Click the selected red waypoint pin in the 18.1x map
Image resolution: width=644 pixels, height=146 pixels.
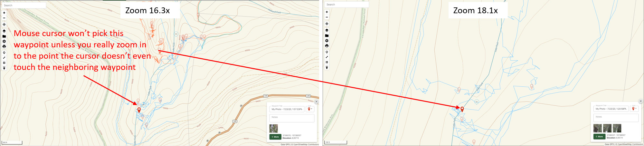click(462, 109)
